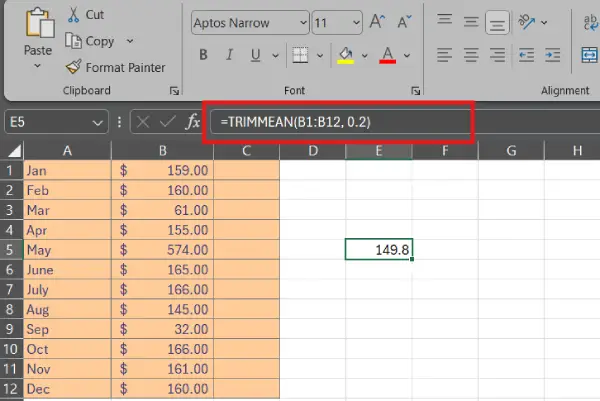Toggle Underline formatting
600x401 pixels.
[255, 55]
